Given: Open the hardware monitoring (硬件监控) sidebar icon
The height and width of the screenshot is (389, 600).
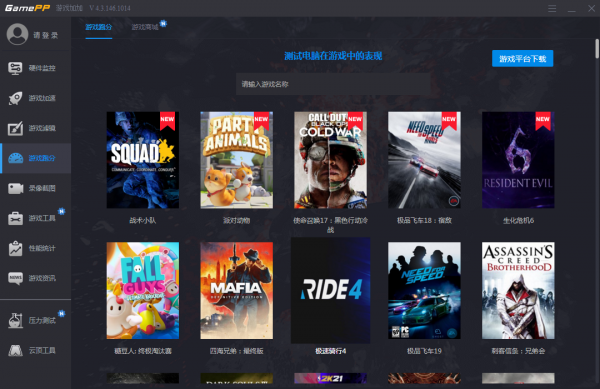Looking at the screenshot, I should 15,68.
